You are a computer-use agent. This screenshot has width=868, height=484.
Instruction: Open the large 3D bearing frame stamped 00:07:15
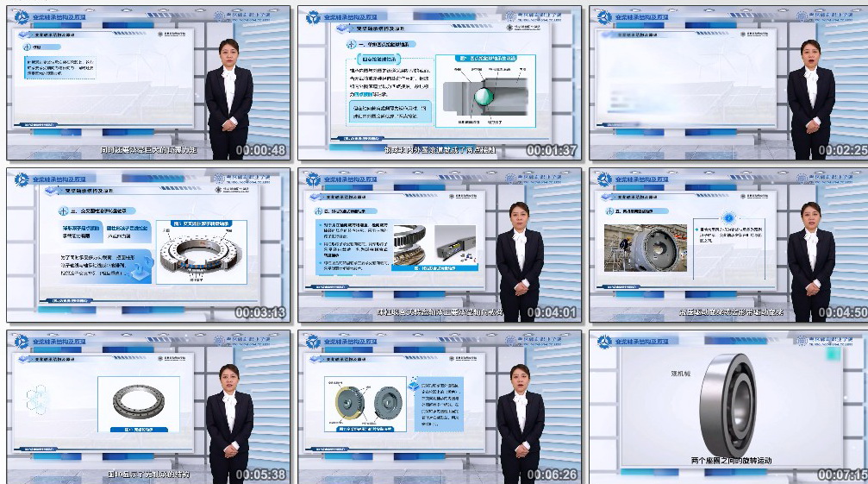tap(728, 407)
